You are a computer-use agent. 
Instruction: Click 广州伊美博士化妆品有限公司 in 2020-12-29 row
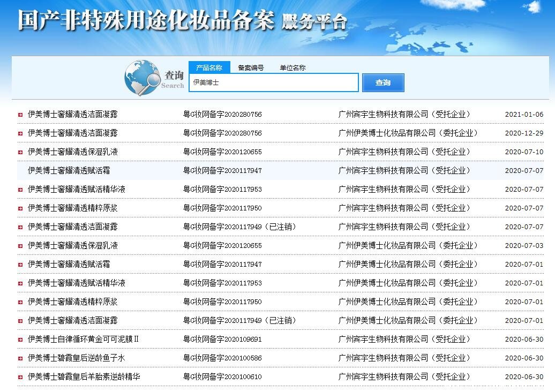(387, 133)
